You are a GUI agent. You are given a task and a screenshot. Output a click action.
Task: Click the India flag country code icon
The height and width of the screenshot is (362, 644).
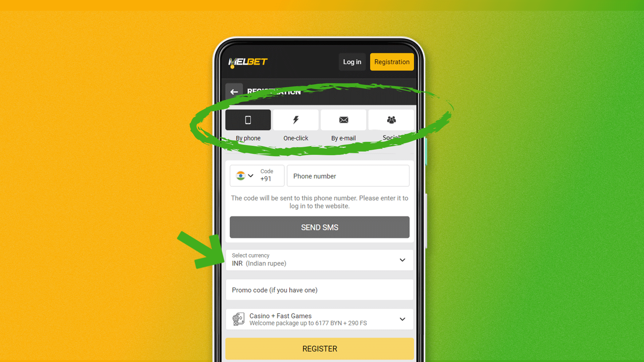pos(240,176)
